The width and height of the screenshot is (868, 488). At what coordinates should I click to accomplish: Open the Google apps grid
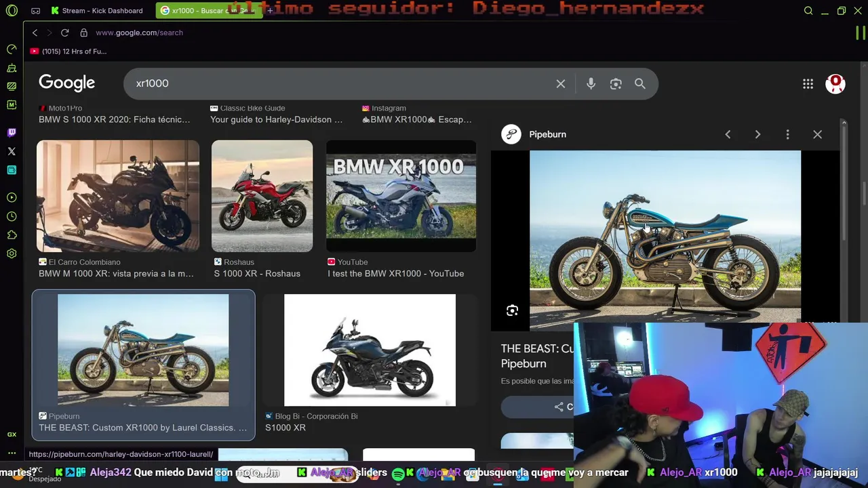(x=808, y=83)
